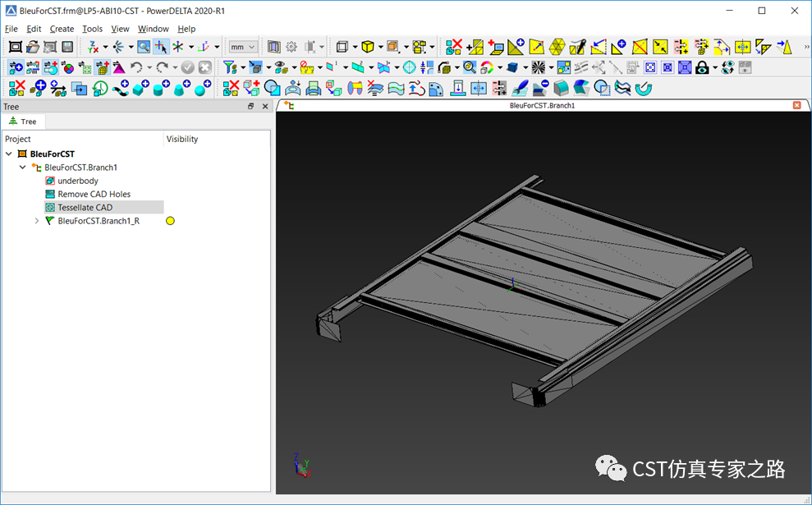Open the View menu
This screenshot has height=505, width=812.
pos(120,29)
